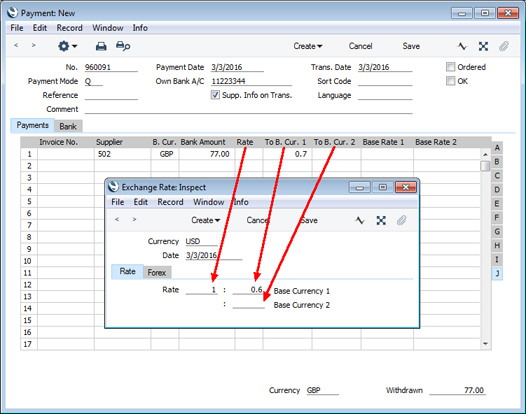Click the activity zigzag icon in Payment toolbar
The height and width of the screenshot is (414, 526).
coord(463,46)
